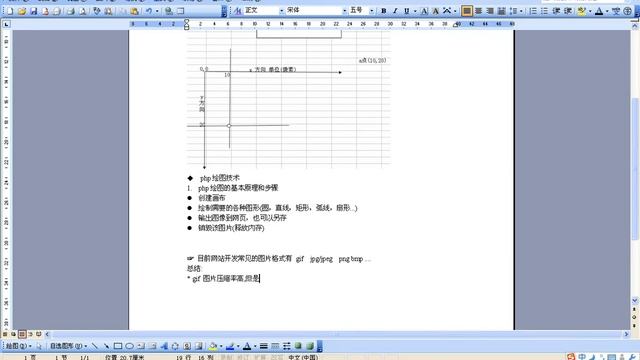Apply numbered list formatting
640x360 pixels.
[x=533, y=11]
